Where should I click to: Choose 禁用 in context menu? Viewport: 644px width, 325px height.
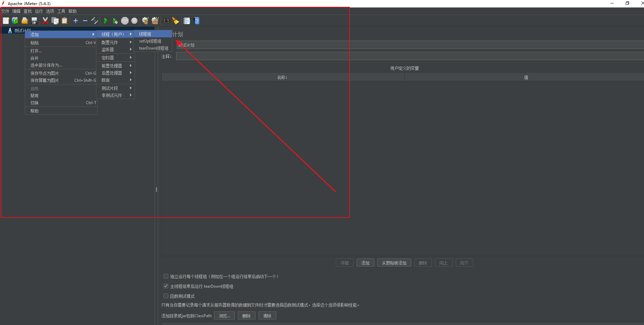click(61, 96)
